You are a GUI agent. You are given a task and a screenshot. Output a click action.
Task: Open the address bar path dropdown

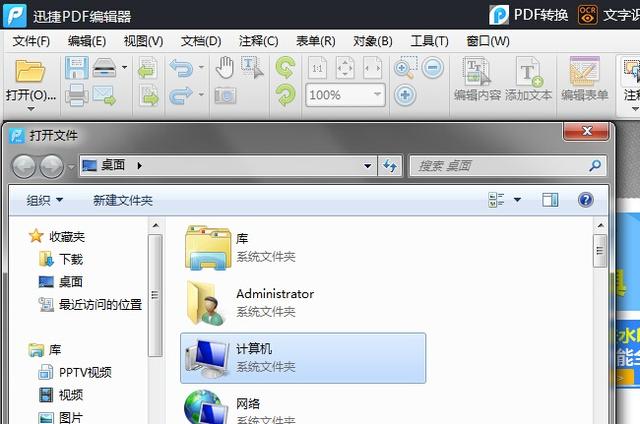367,166
